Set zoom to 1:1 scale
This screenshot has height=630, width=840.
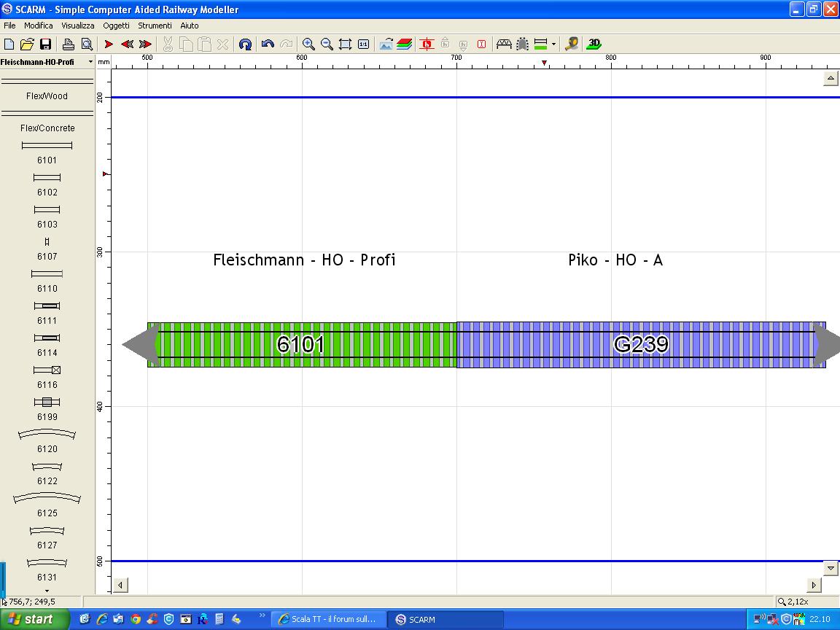(x=363, y=44)
